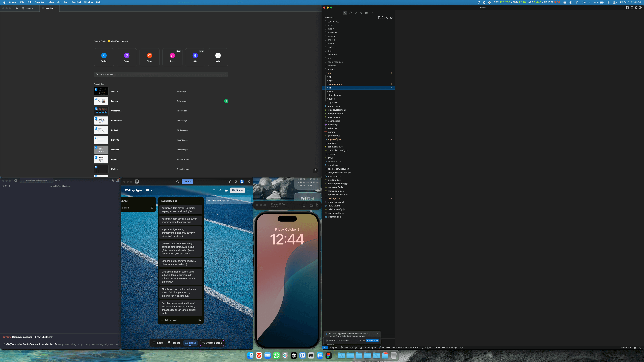The width and height of the screenshot is (644, 362).
Task: Open the Wallory Agile board view switcher dropdown
Action: (149, 190)
